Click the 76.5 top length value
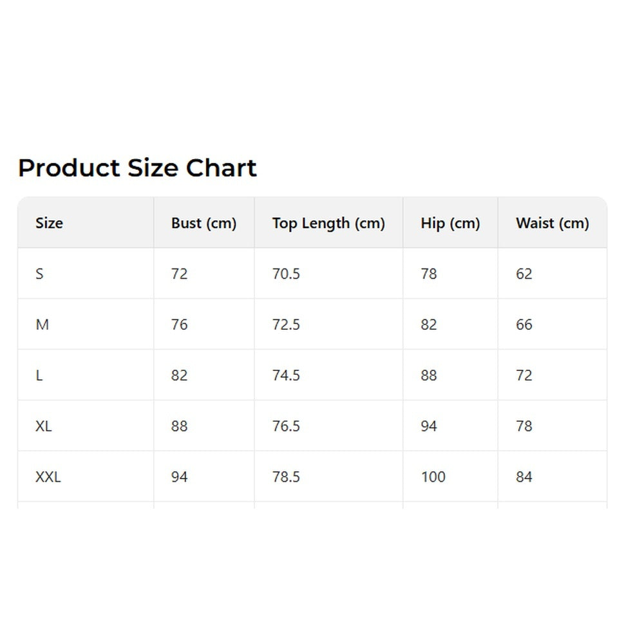Screen dimensions: 644x644 pos(286,426)
